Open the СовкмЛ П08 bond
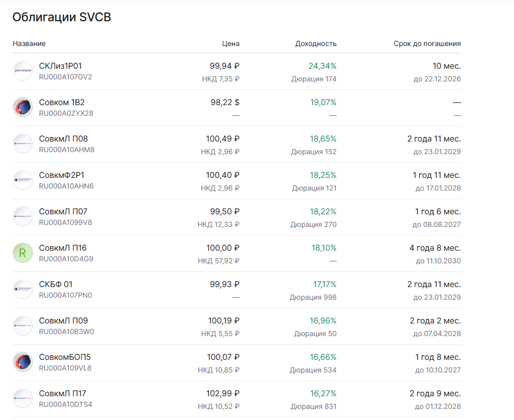 click(63, 138)
